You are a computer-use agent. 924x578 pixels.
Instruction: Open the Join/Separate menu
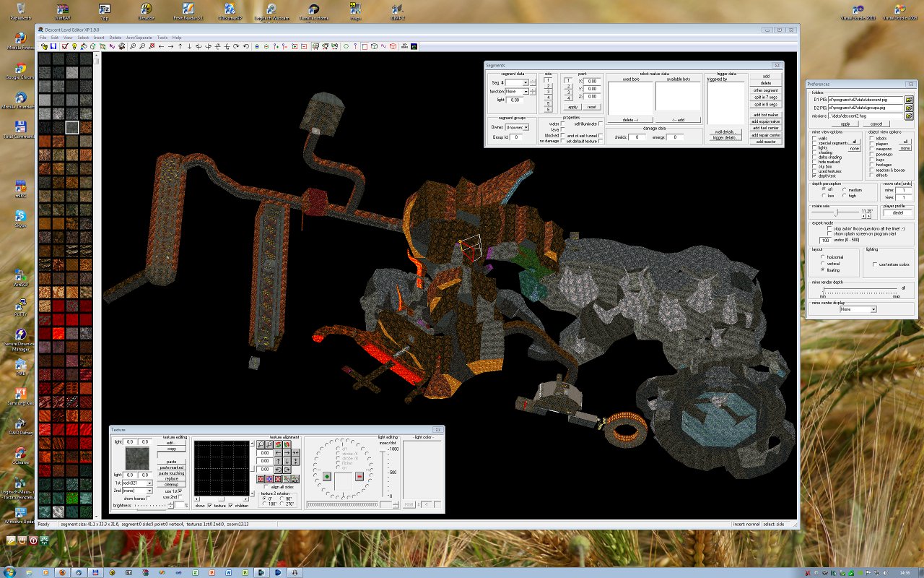pos(139,38)
